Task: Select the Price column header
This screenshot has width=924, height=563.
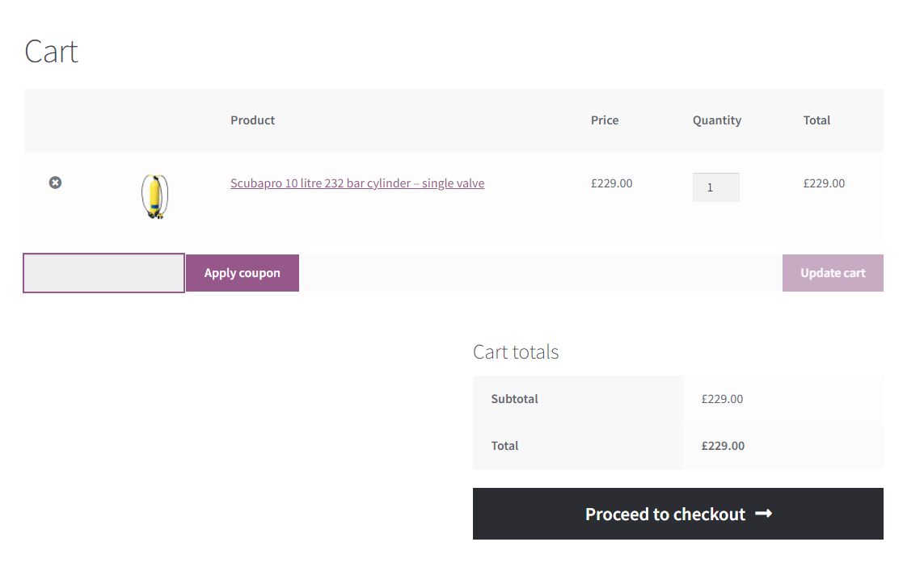Action: [x=605, y=120]
